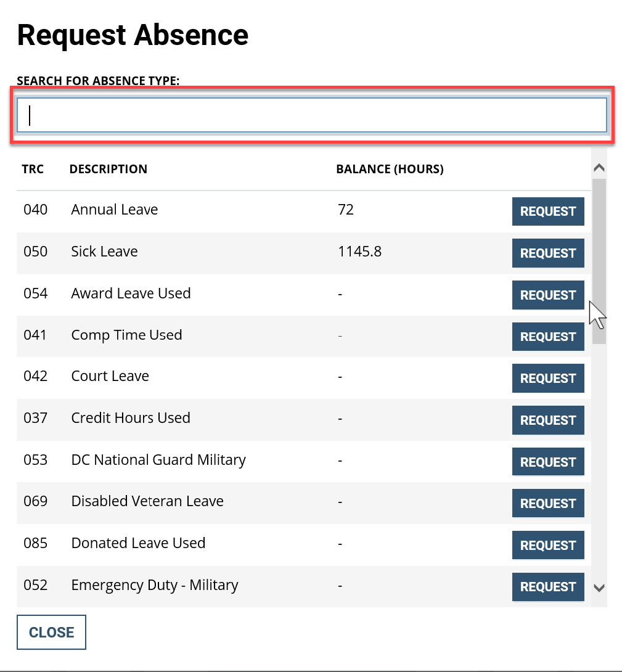Request Annual Leave absence

pos(547,211)
